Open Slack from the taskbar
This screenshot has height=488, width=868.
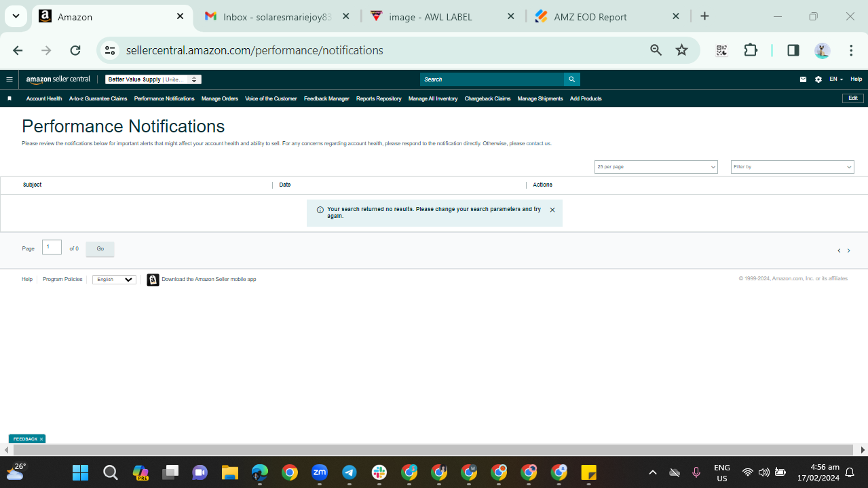[x=379, y=472]
